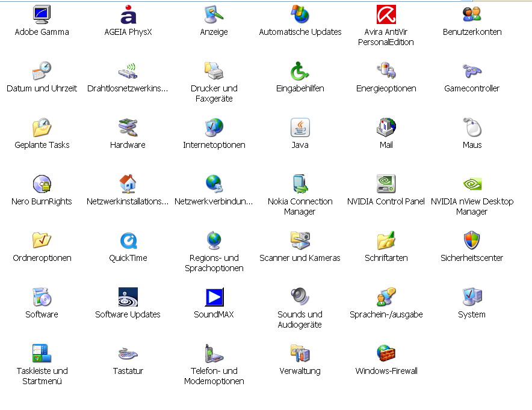The image size is (532, 410).
Task: Open the NVIDIA nView Desktop Manager icon
Action: [x=472, y=184]
